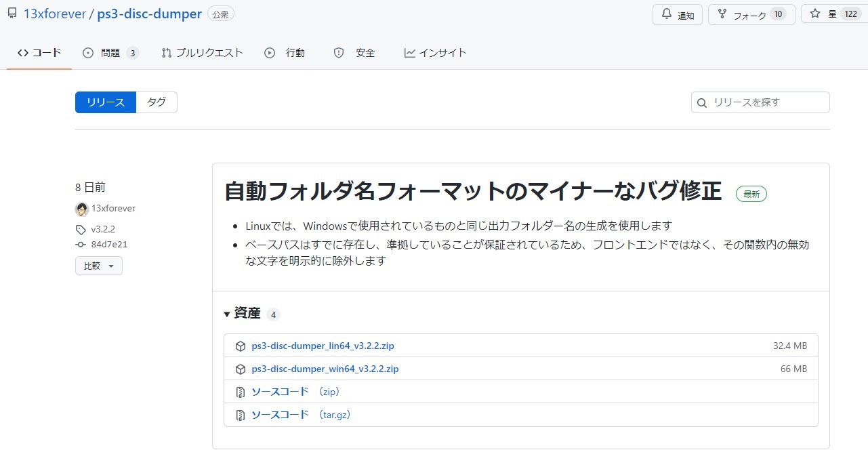Image resolution: width=868 pixels, height=471 pixels.
Task: Click the search magnifier icon
Action: coord(703,103)
